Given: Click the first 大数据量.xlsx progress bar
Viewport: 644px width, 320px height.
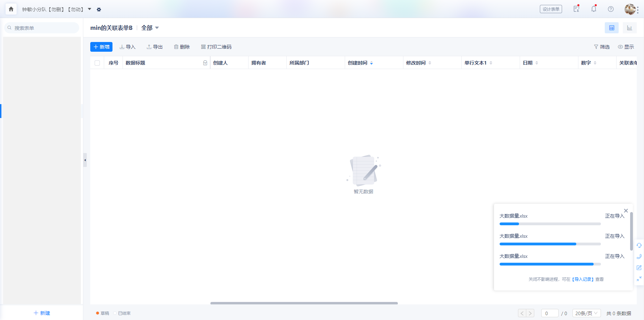Looking at the screenshot, I should pyautogui.click(x=550, y=224).
